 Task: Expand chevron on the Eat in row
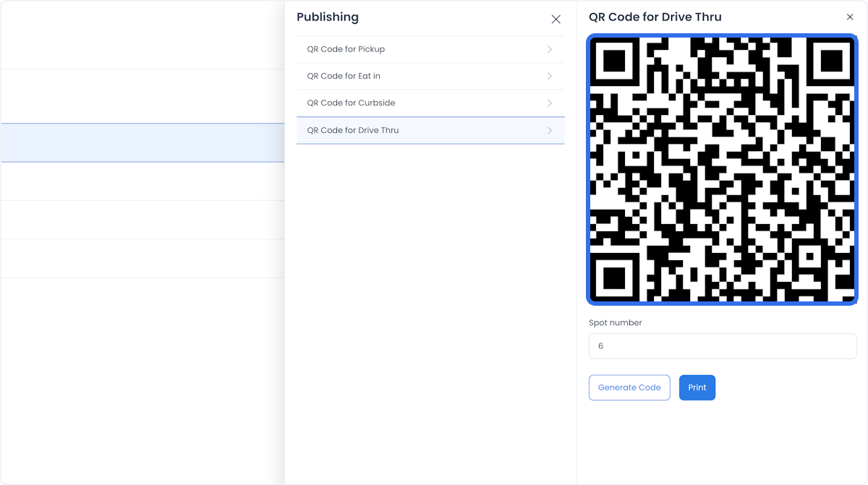click(550, 76)
